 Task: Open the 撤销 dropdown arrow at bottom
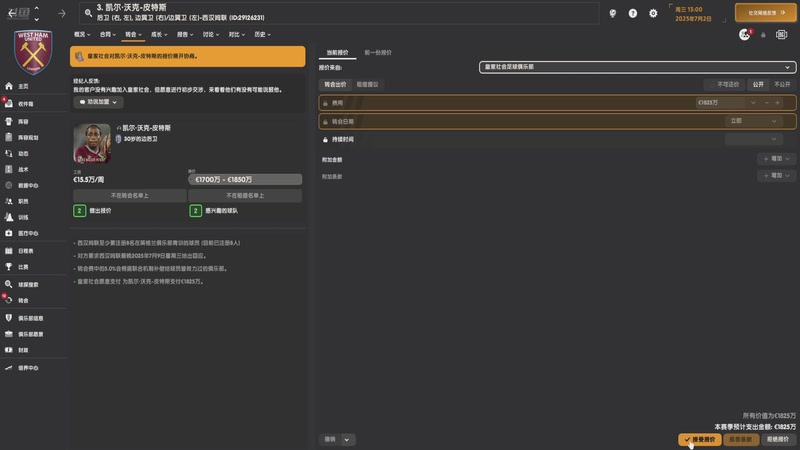coord(347,439)
